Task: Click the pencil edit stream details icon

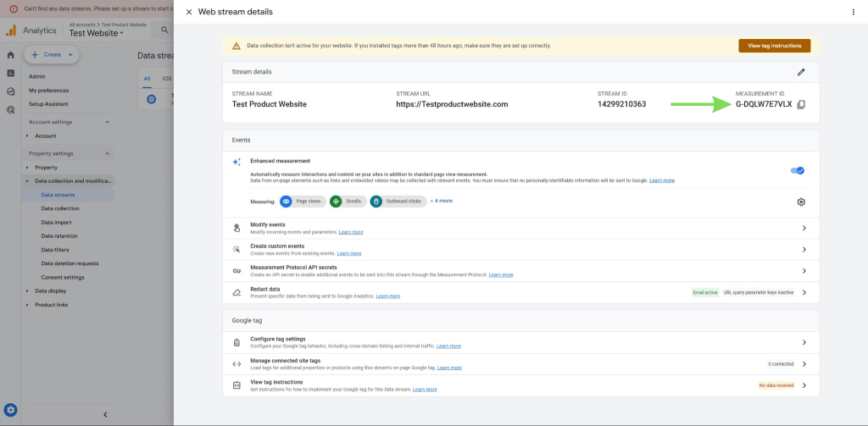Action: point(800,72)
